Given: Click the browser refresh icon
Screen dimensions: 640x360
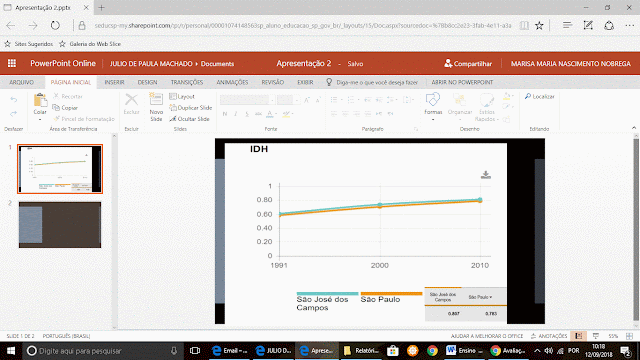Looking at the screenshot, I should [x=55, y=25].
